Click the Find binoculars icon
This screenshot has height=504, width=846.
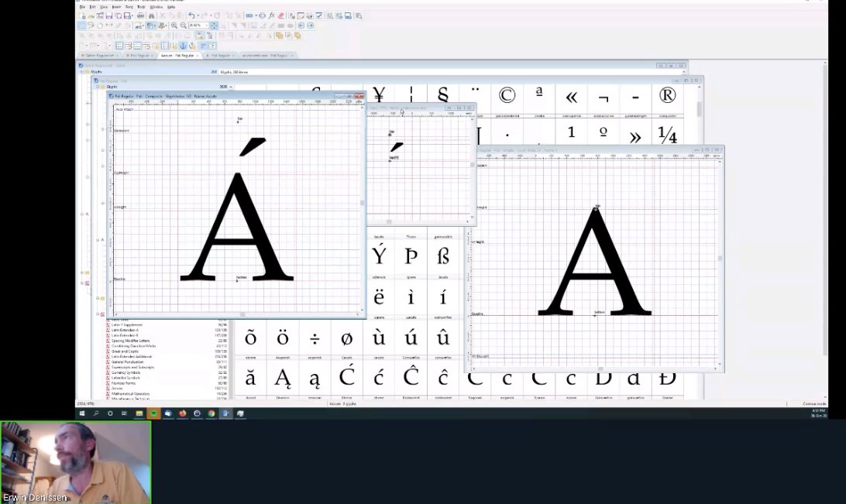click(151, 15)
